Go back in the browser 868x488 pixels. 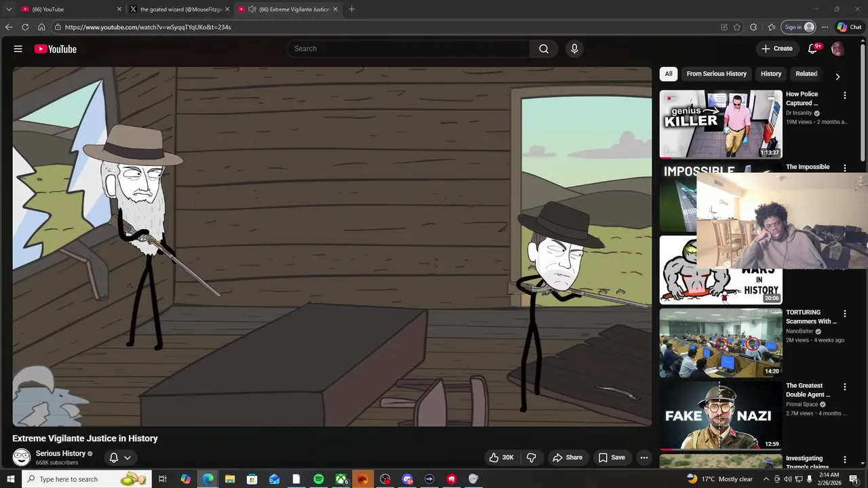click(x=9, y=27)
